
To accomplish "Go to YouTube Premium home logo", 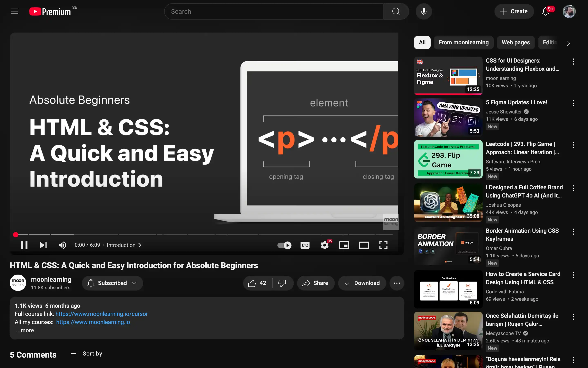I will tap(50, 11).
